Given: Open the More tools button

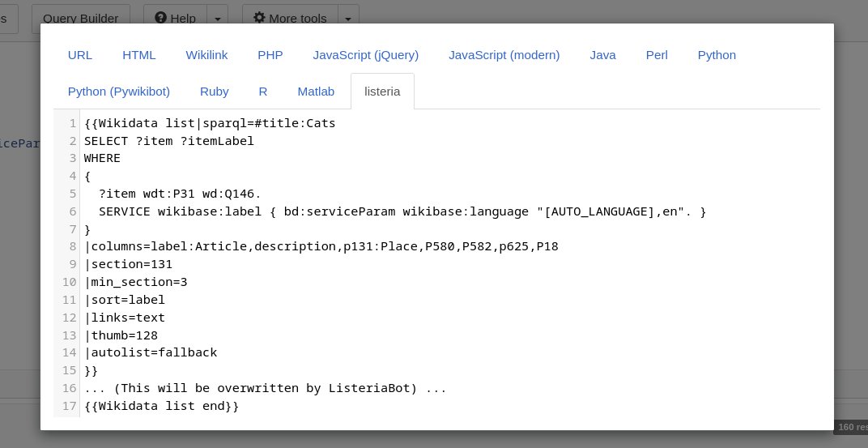Looking at the screenshot, I should coord(290,19).
